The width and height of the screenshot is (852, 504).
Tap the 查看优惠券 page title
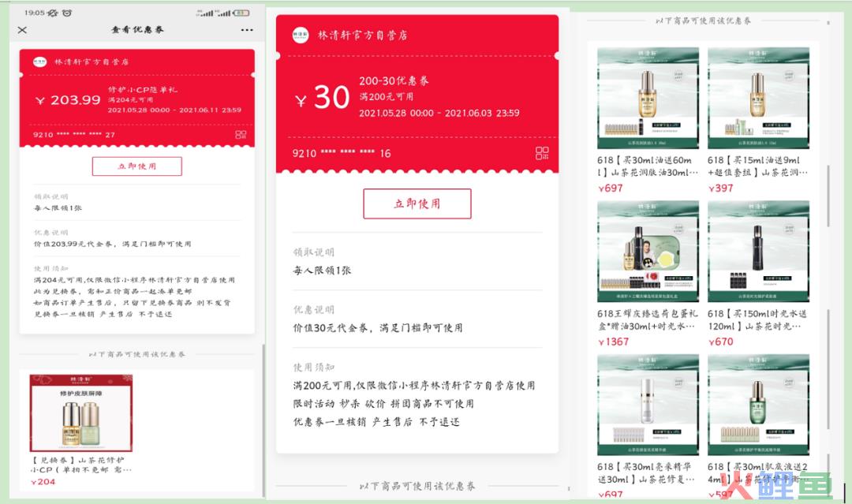(x=137, y=29)
